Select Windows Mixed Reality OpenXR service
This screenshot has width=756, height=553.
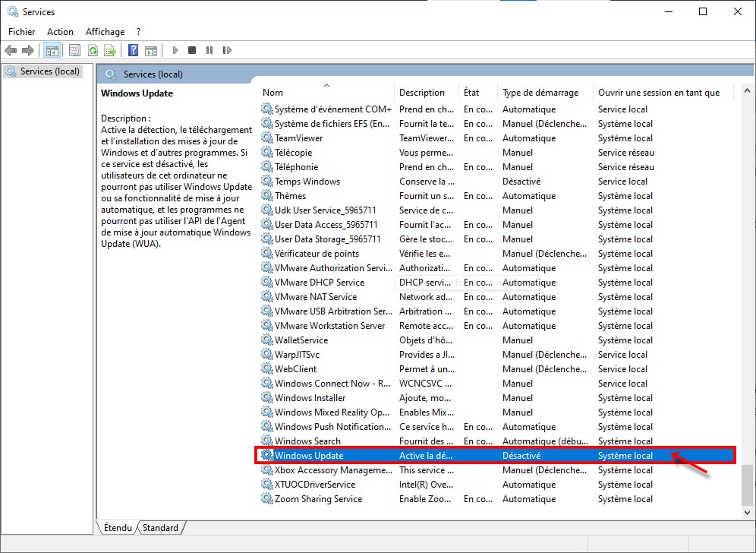495,412
